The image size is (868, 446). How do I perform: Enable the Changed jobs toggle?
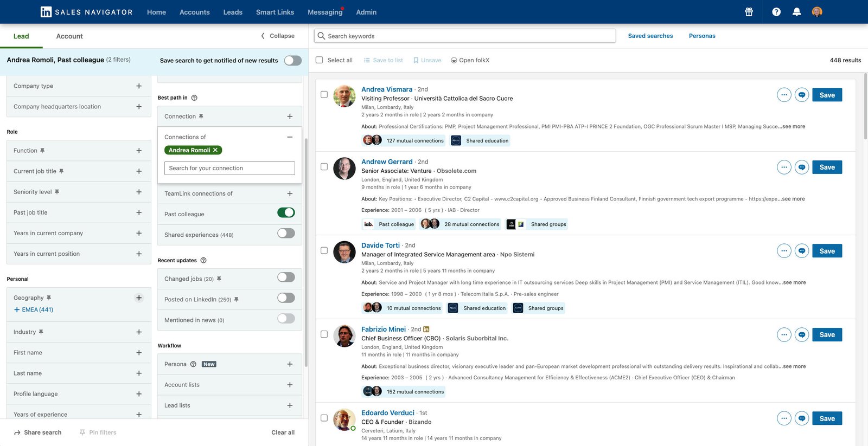tap(286, 277)
